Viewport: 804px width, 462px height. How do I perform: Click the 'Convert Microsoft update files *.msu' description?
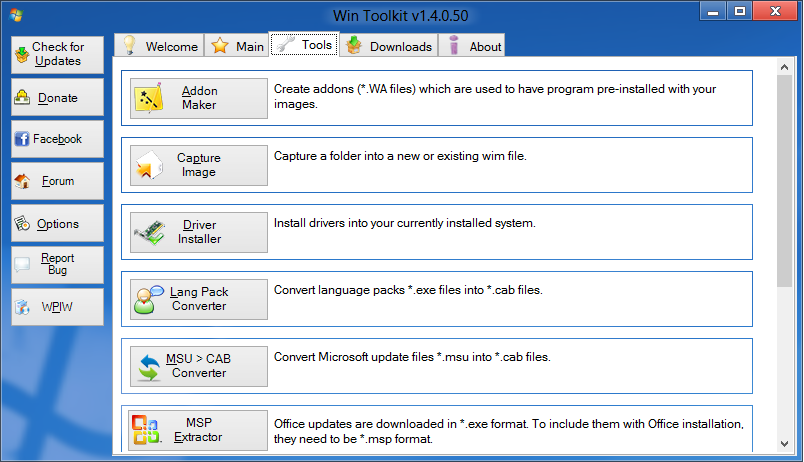tap(412, 357)
